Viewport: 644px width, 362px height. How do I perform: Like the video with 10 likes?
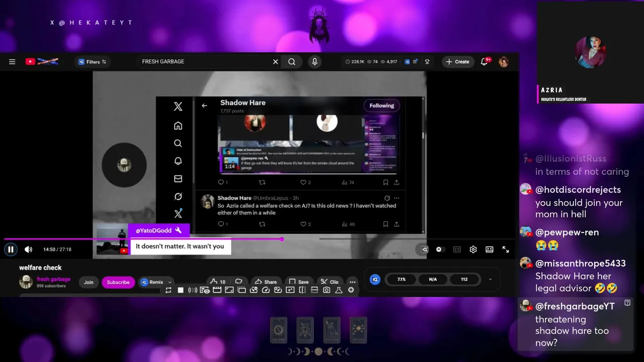pos(218,282)
